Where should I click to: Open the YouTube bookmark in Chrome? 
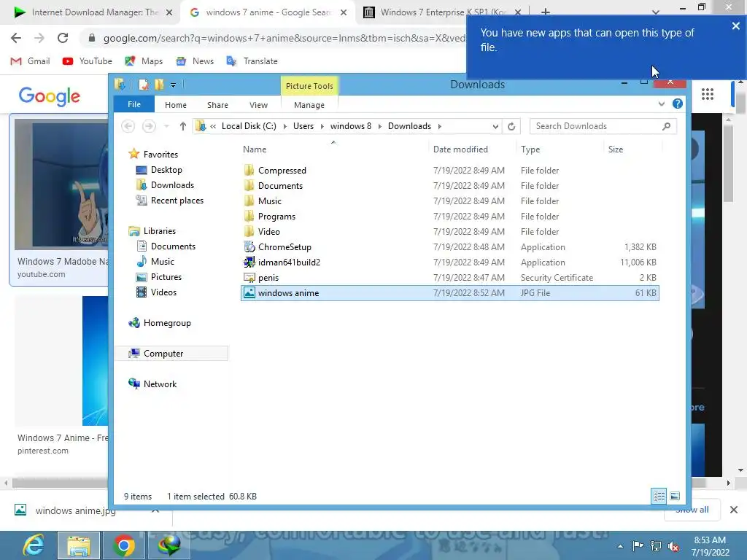click(88, 61)
